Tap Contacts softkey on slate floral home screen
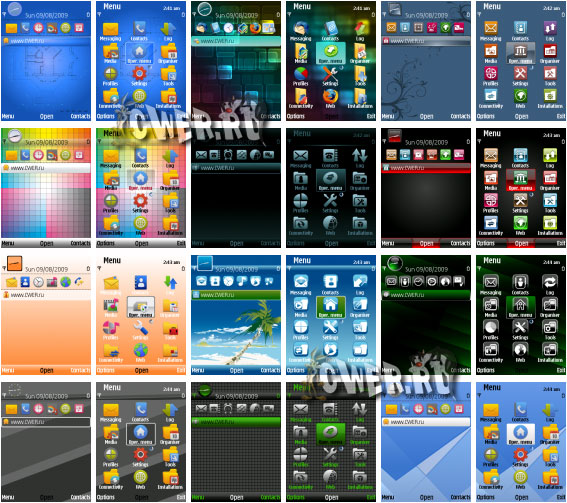The image size is (567, 503). (460, 116)
